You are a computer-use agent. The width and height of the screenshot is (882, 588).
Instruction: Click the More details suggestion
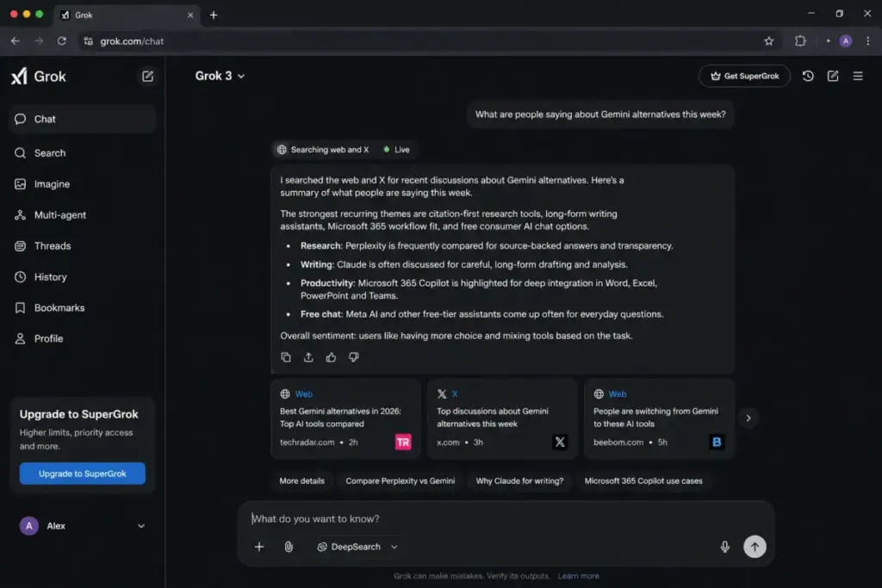[302, 480]
